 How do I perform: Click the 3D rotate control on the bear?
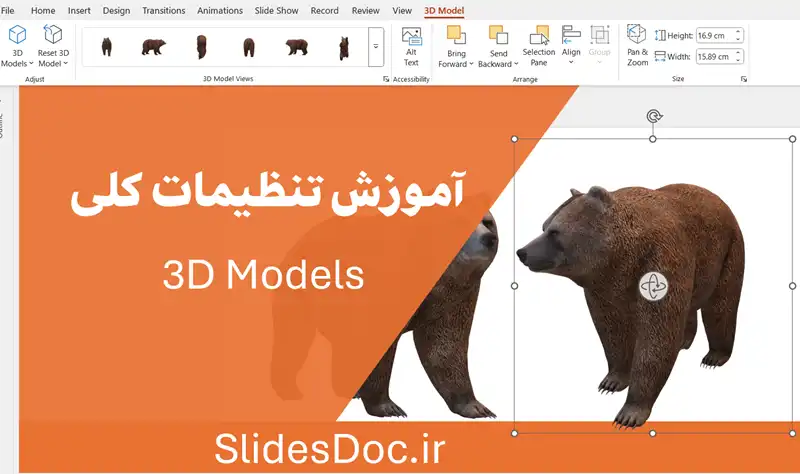653,286
